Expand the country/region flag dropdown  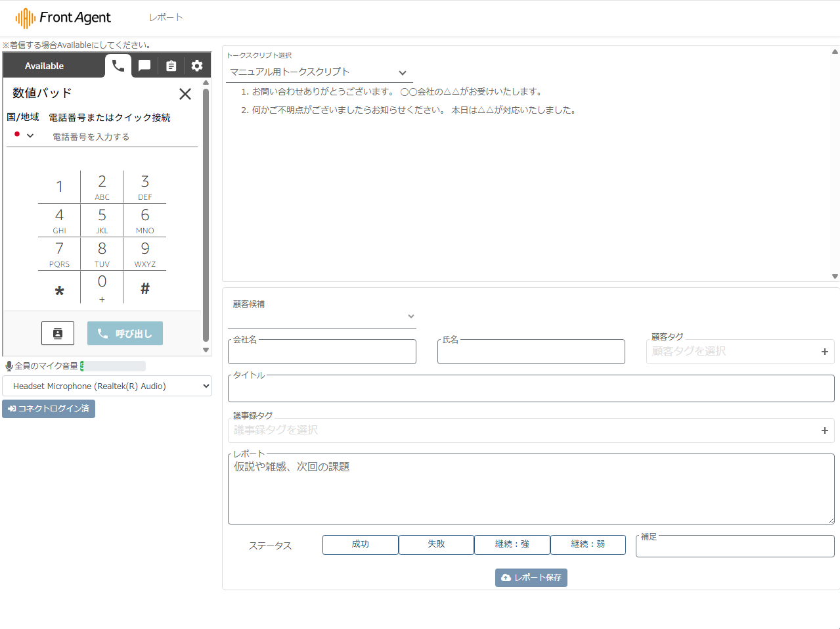pyautogui.click(x=24, y=135)
